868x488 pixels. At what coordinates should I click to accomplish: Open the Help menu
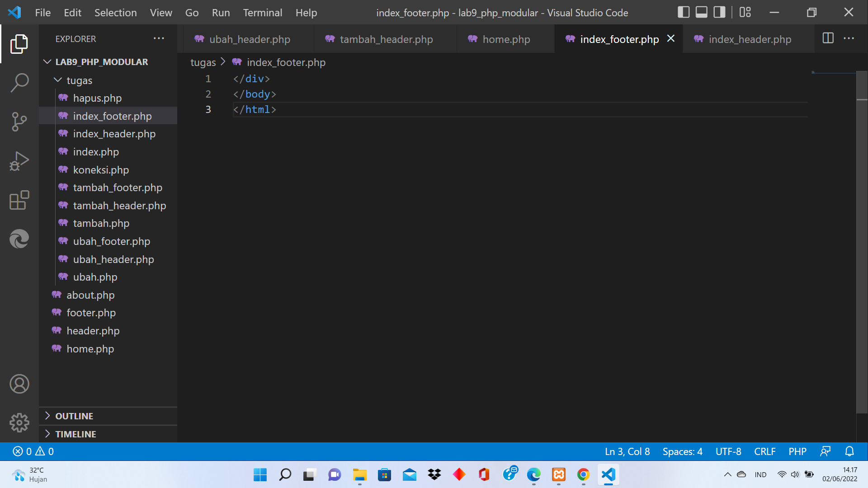(x=306, y=13)
